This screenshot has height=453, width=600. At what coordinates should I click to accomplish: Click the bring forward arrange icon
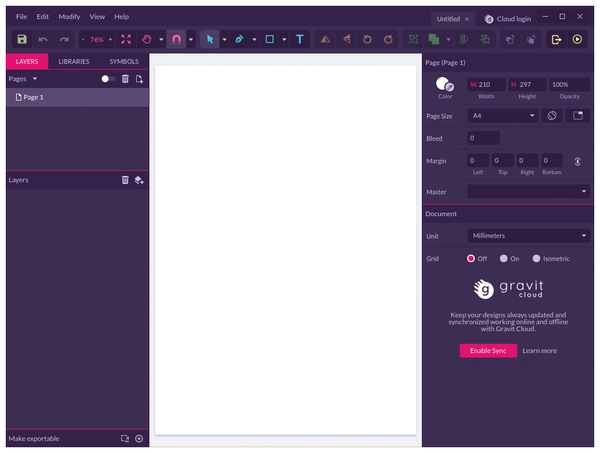coord(510,39)
